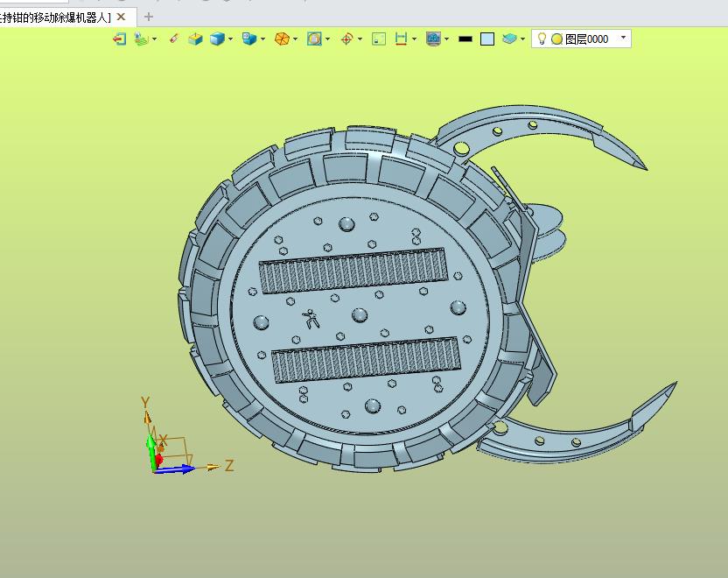This screenshot has height=578, width=728.
Task: Click the zoom-fit magnifier frame icon
Action: click(314, 39)
